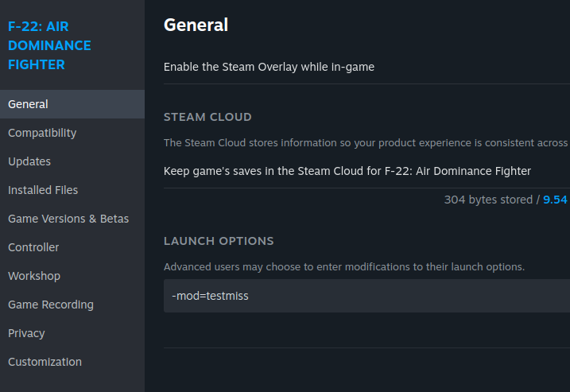Screen dimensions: 570x392
Task: Click the 'Enable the Steam Overlay while in-game' label
Action: tap(269, 67)
